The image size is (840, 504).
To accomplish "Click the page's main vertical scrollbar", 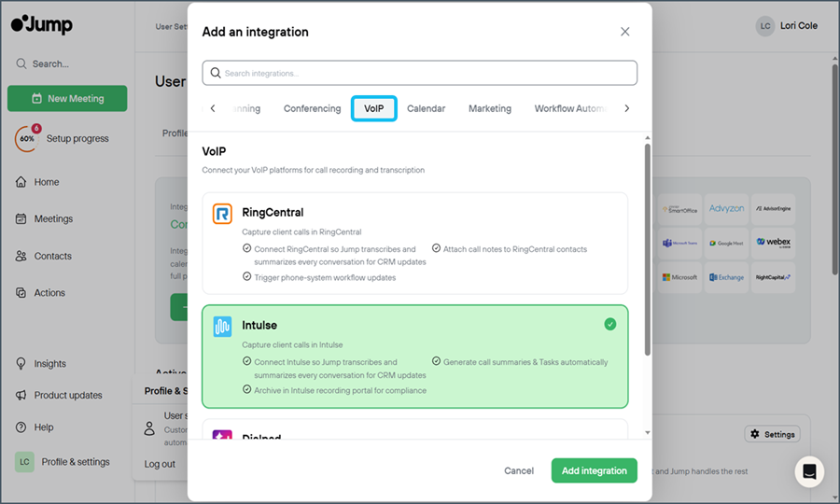I will point(834,169).
